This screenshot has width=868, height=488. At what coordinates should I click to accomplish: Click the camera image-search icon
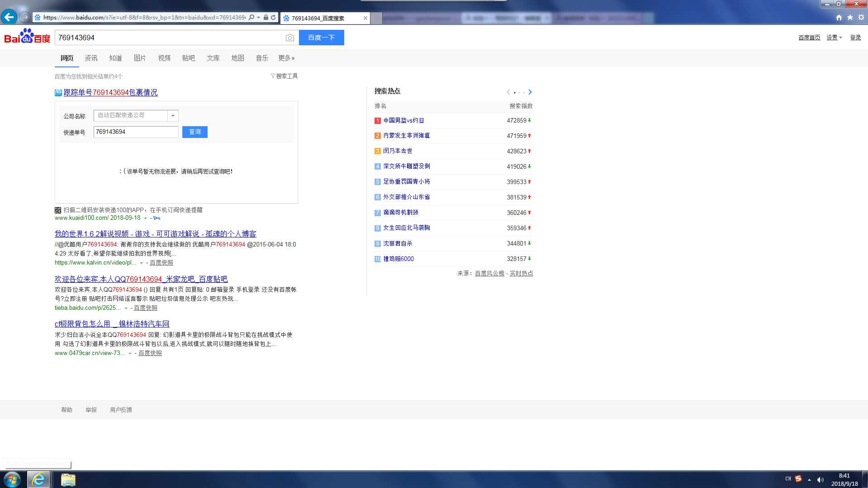[290, 38]
